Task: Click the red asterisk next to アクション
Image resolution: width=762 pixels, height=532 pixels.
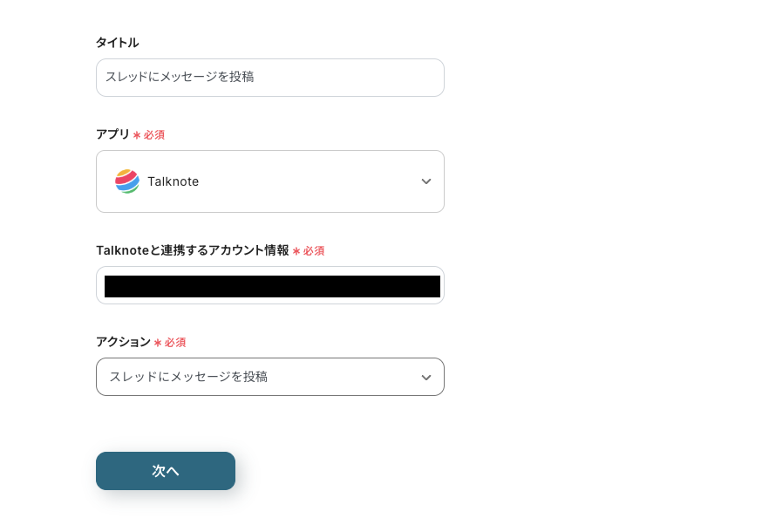Action: (x=158, y=343)
